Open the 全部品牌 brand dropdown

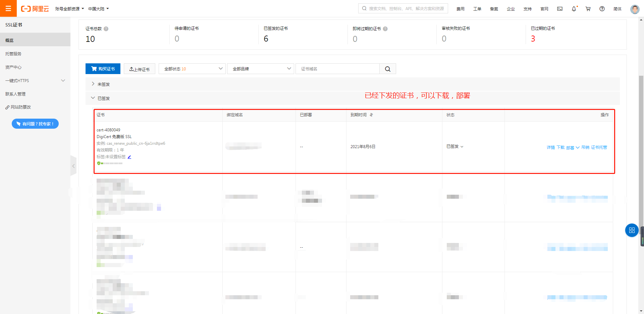pos(261,69)
